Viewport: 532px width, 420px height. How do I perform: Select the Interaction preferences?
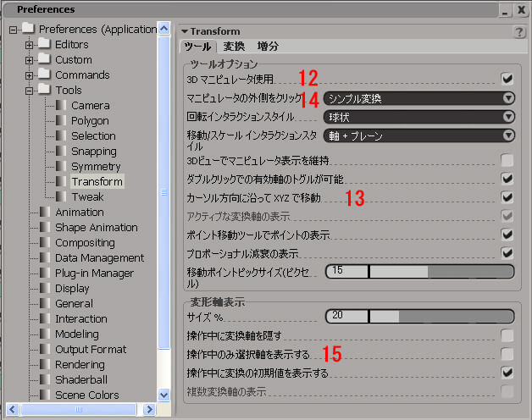click(81, 319)
